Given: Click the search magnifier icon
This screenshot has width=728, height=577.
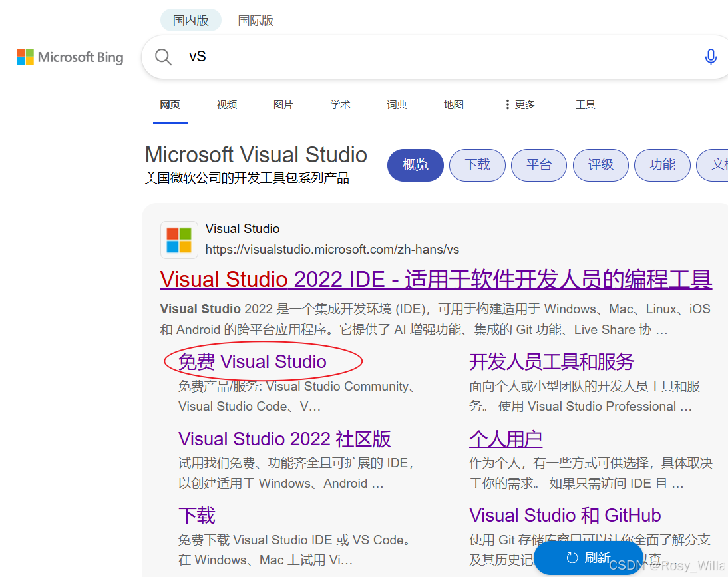Looking at the screenshot, I should pyautogui.click(x=163, y=57).
